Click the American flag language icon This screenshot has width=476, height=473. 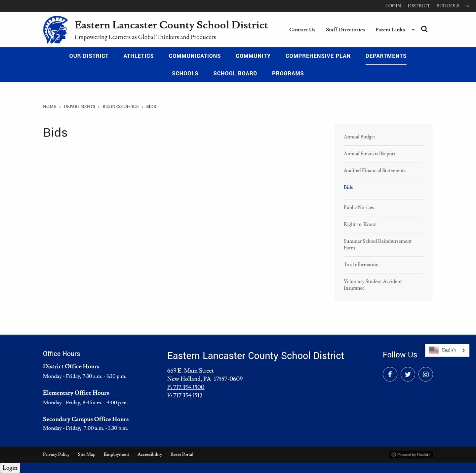(434, 350)
